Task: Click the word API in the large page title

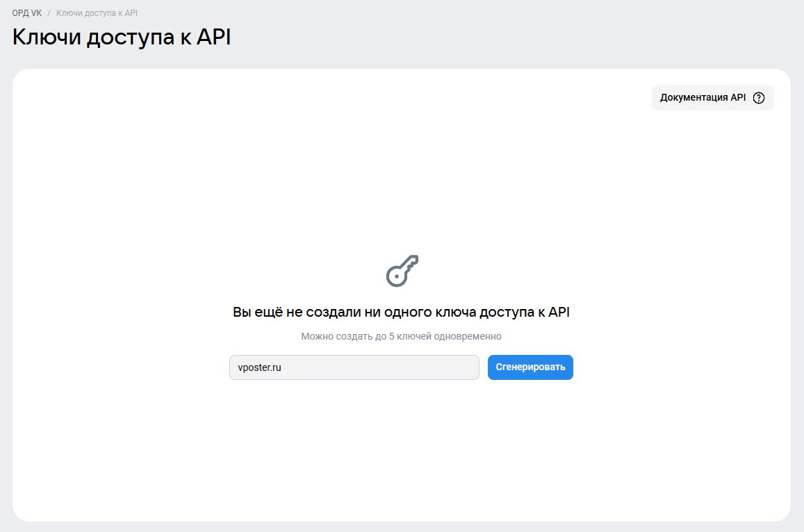Action: click(213, 38)
